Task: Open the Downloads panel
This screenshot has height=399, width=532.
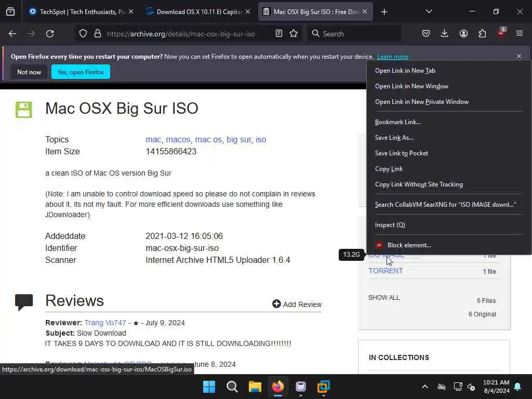Action: (445, 34)
